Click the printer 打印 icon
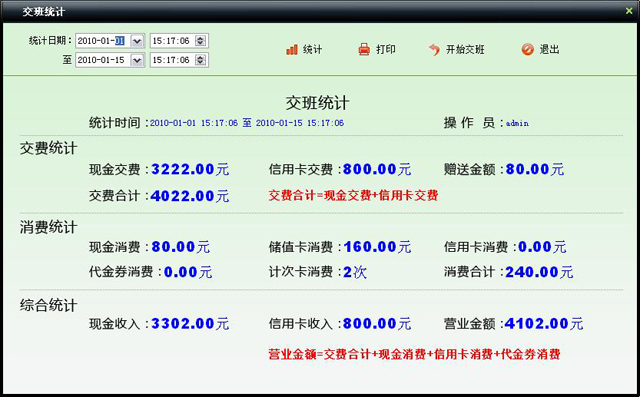640x397 pixels. 364,49
